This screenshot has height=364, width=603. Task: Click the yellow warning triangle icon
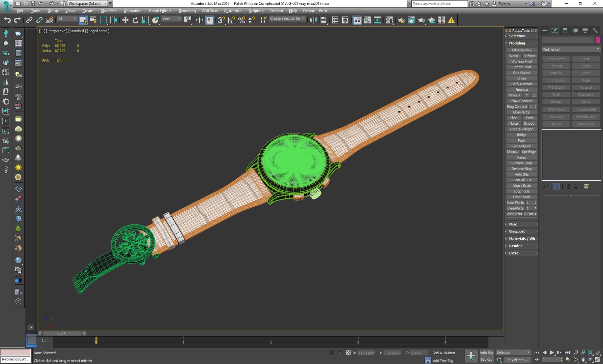(x=451, y=20)
